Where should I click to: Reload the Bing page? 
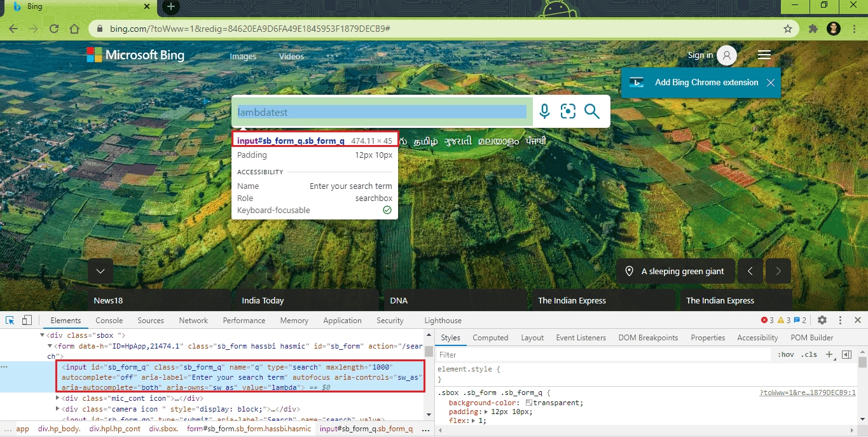[x=54, y=29]
